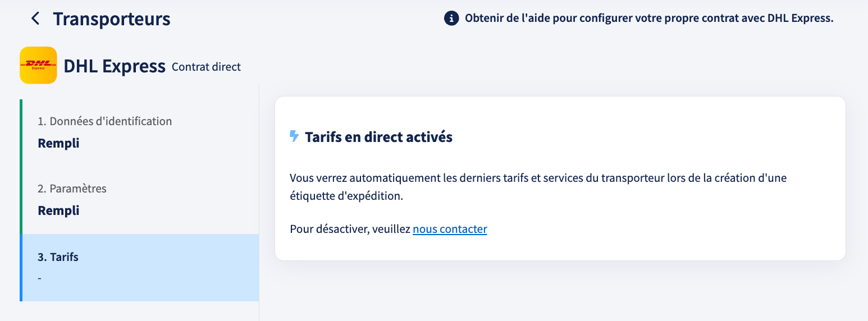Click the "Pour désactiver, veuillez" text

pos(350,229)
